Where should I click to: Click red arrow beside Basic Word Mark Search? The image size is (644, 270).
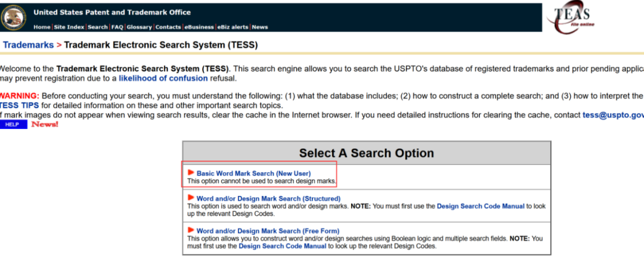point(191,172)
